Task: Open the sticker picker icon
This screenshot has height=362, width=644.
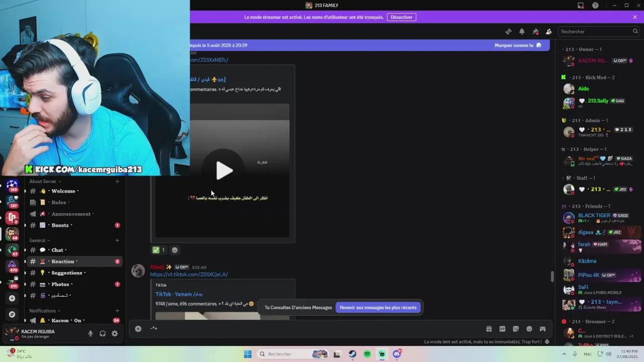Action: point(516,329)
